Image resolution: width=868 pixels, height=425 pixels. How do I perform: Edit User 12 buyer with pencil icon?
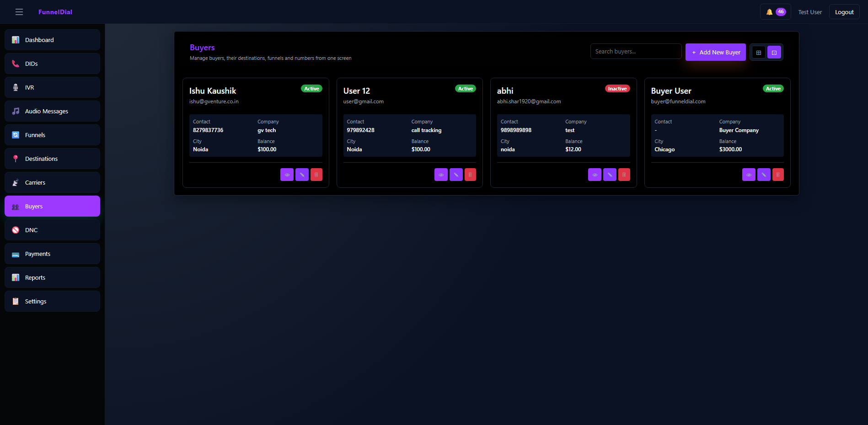456,175
